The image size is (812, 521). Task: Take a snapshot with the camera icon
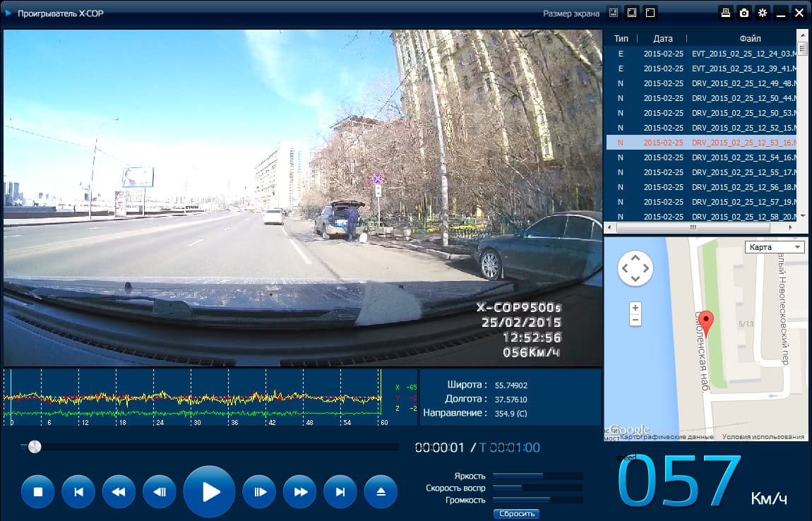pos(744,13)
